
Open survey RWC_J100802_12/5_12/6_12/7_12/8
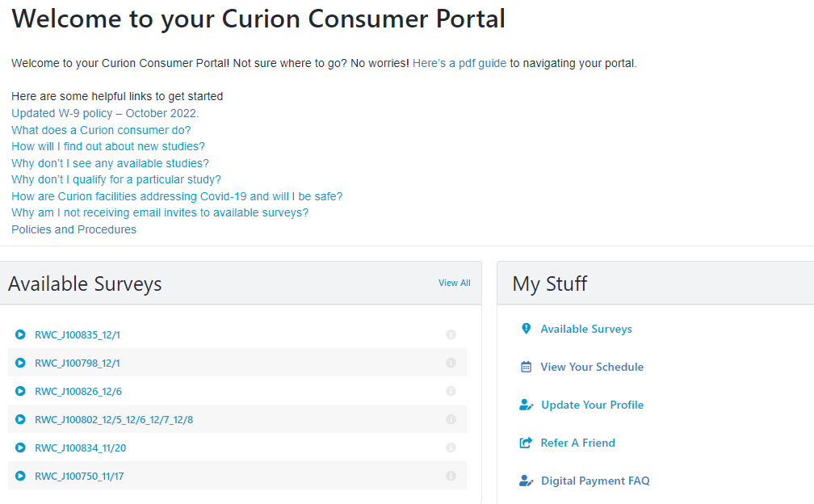coord(114,419)
